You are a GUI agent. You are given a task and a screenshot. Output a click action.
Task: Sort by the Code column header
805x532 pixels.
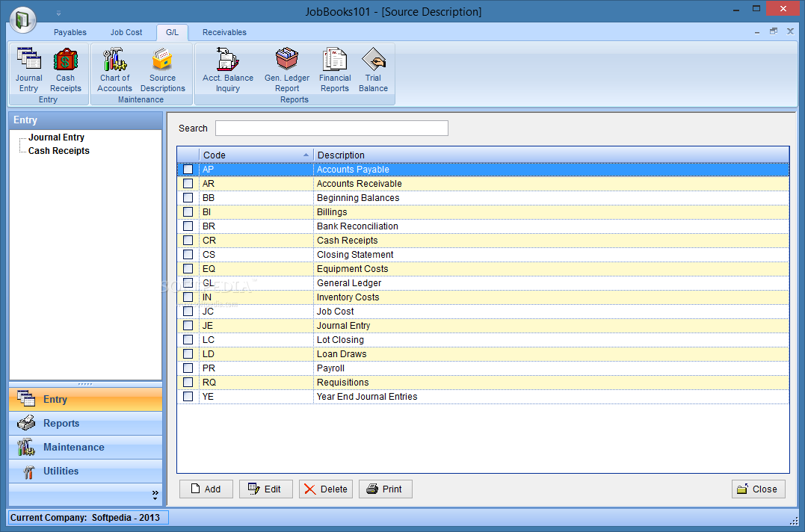click(x=256, y=155)
